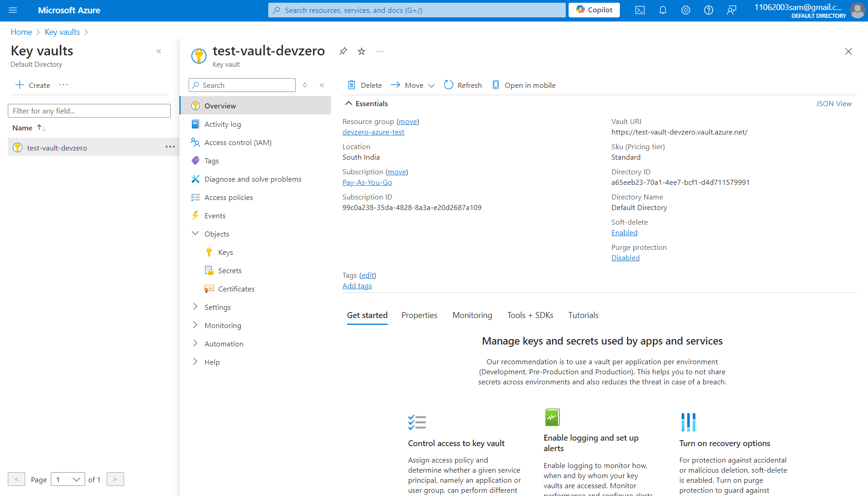
Task: Switch to Properties tab
Action: (419, 315)
